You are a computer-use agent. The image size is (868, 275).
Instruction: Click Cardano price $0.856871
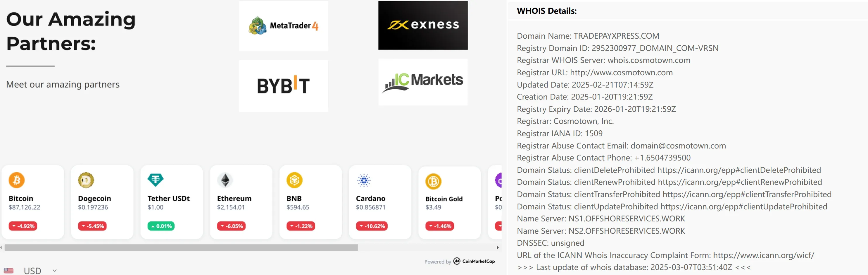tap(371, 207)
